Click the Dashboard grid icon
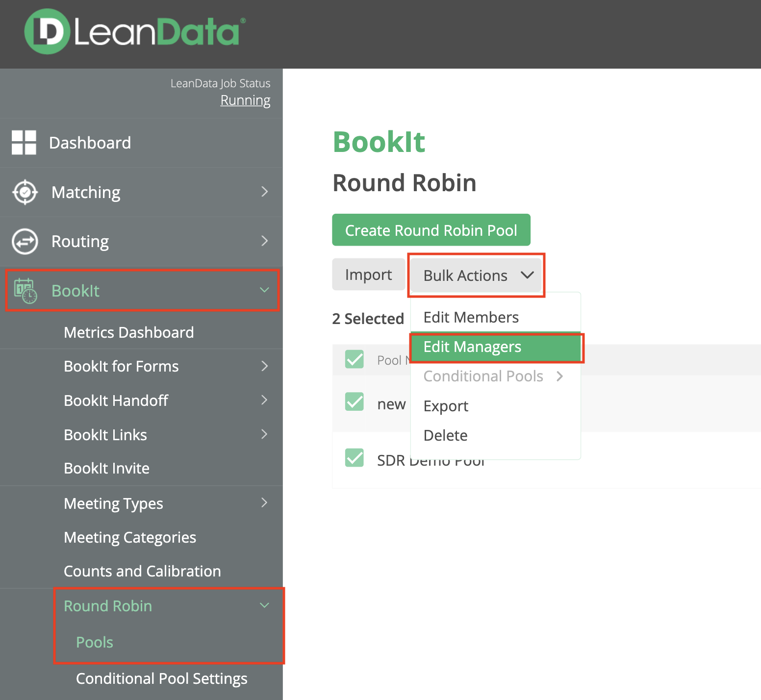Screen dimensions: 761x700 tap(24, 143)
